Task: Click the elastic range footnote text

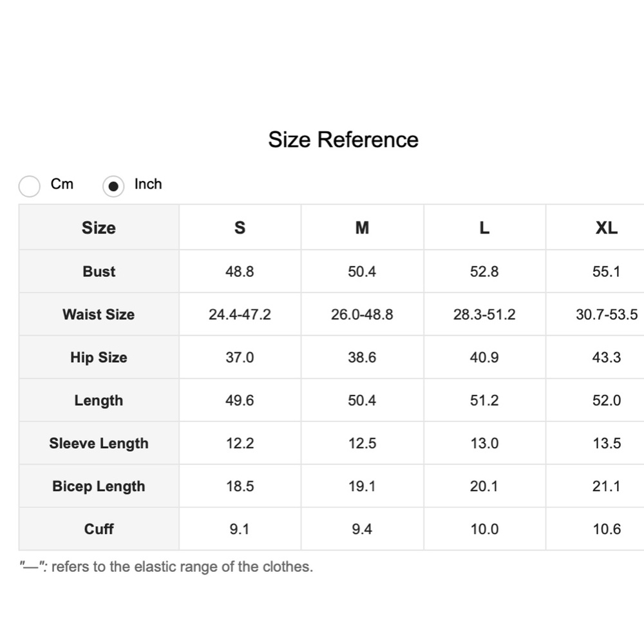Action: (166, 567)
